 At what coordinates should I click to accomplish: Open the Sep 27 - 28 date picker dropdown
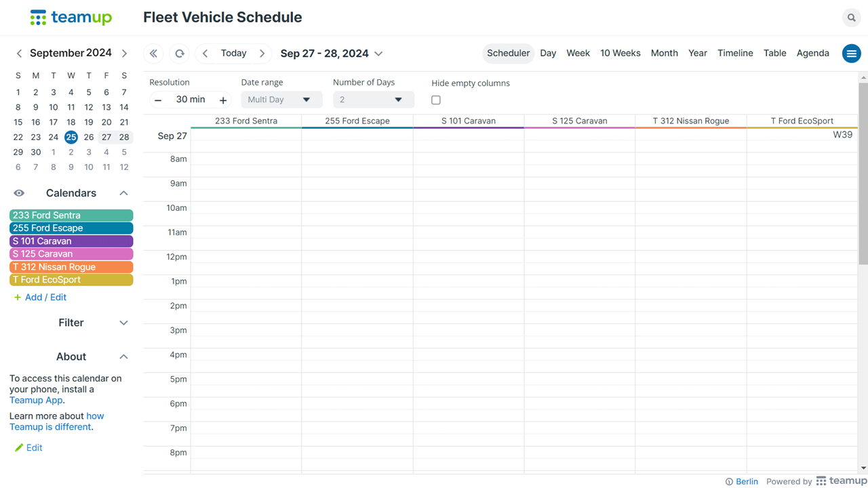pos(332,54)
